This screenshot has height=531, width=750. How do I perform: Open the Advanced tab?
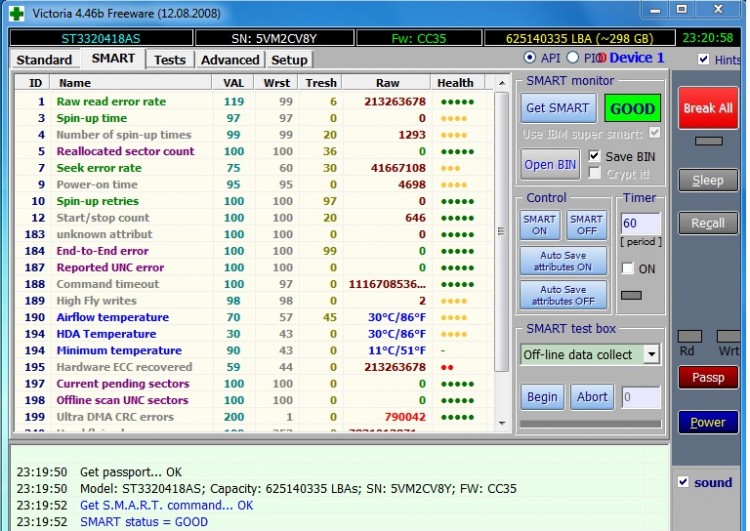(230, 60)
